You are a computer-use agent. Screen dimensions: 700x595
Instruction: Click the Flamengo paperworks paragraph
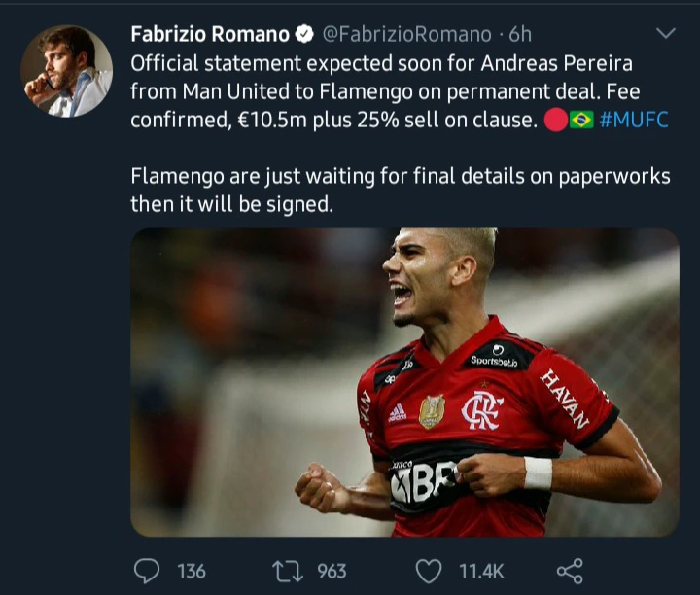tap(401, 191)
